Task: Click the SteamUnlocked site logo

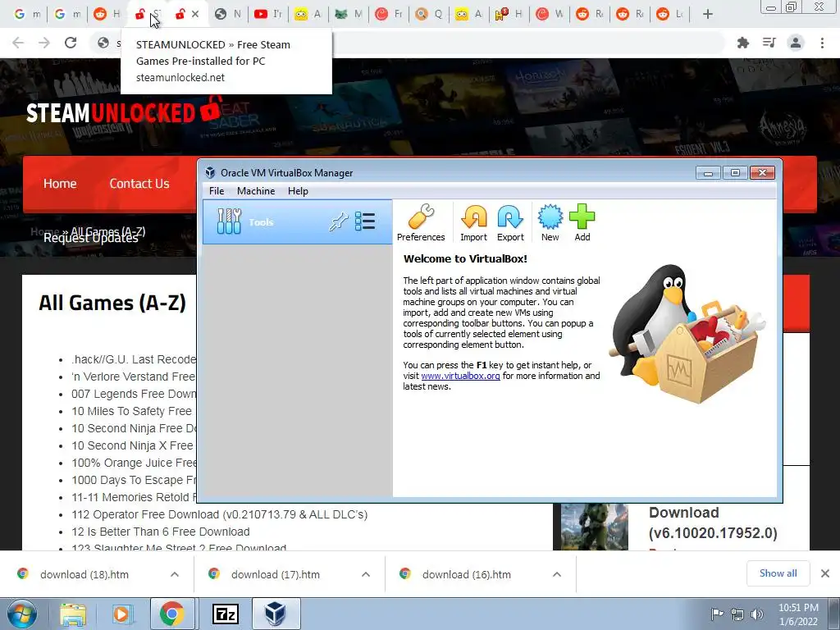Action: click(124, 111)
